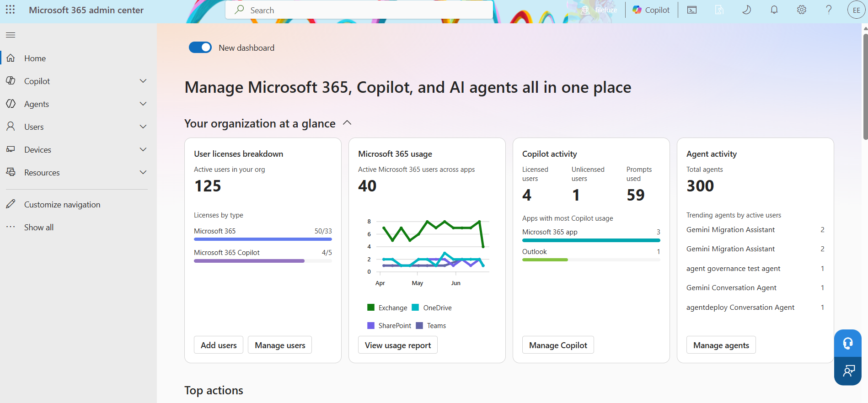
Task: Collapse Your organization at a glance section
Action: point(347,123)
